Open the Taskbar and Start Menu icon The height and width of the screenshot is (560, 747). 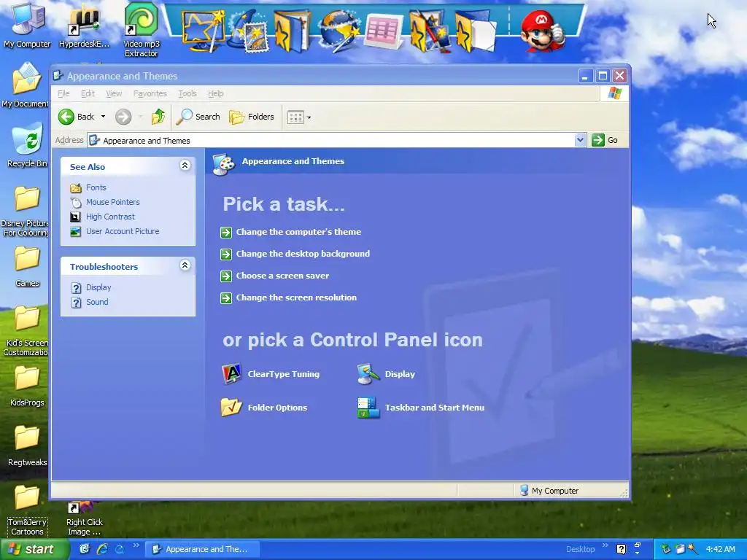[x=421, y=408]
